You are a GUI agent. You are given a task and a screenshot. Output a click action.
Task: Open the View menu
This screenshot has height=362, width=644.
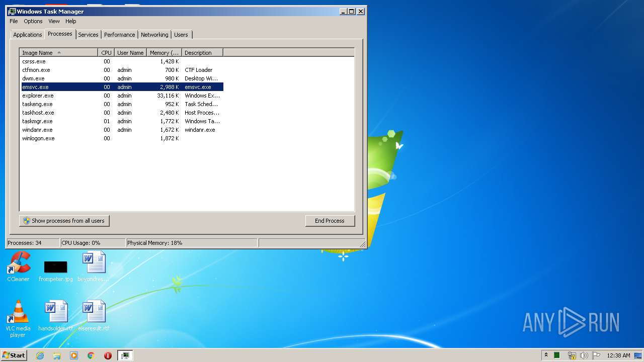(54, 21)
